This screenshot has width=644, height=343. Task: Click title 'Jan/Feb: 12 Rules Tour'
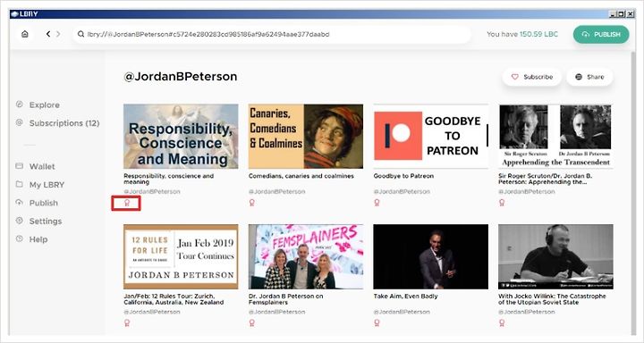(174, 299)
